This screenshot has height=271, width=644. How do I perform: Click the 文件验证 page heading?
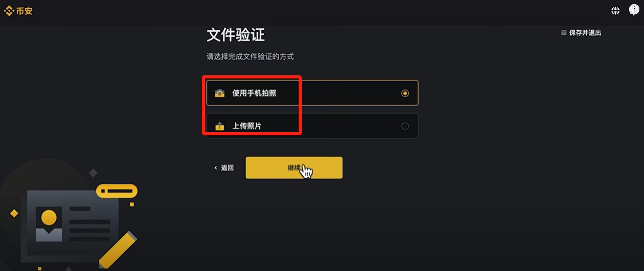click(236, 35)
